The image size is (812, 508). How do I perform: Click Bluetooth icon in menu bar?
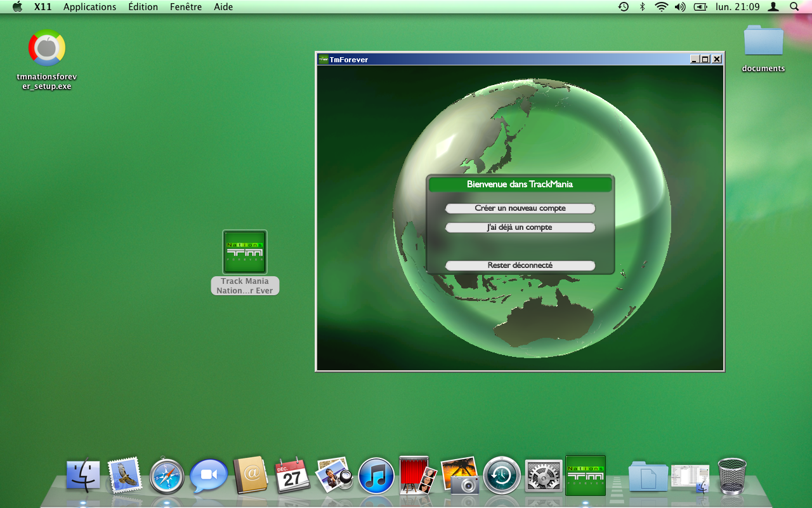642,7
